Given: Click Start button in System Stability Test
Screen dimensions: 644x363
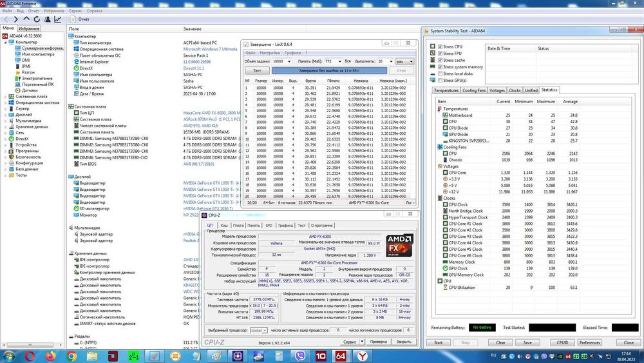Looking at the screenshot, I should 438,342.
